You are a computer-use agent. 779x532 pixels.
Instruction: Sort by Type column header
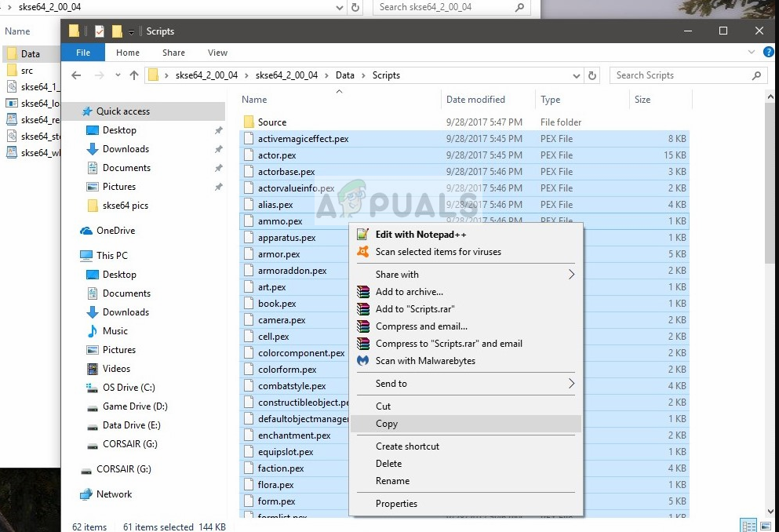coord(582,100)
